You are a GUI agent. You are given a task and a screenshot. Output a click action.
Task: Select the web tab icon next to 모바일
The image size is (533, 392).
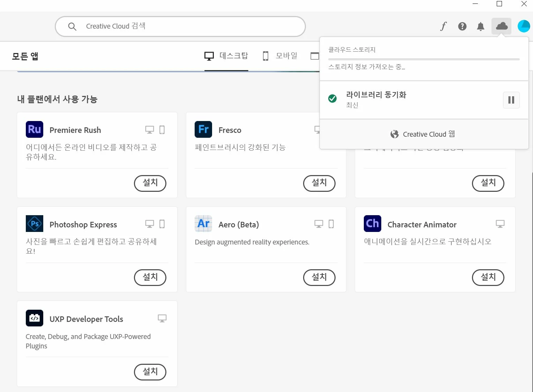[x=315, y=56]
